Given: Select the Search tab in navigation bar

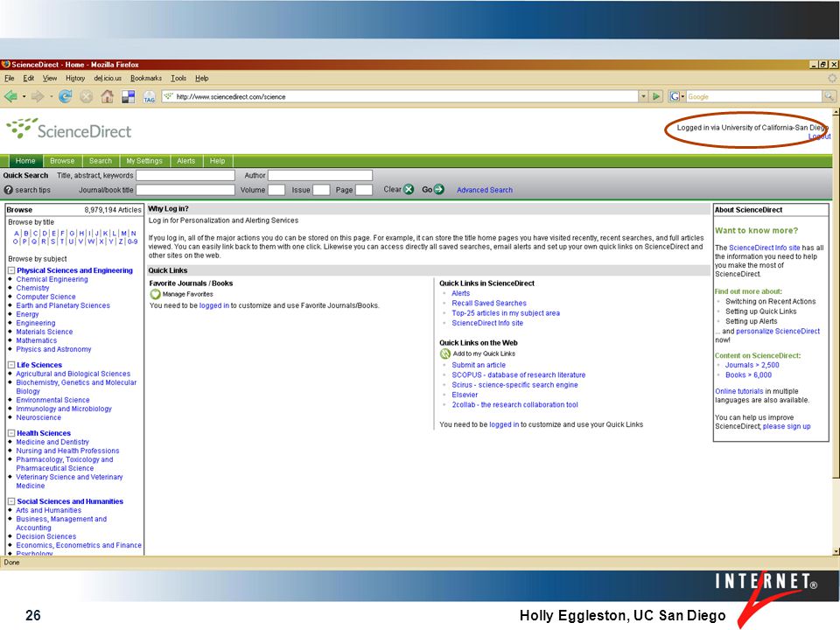Looking at the screenshot, I should click(x=101, y=161).
